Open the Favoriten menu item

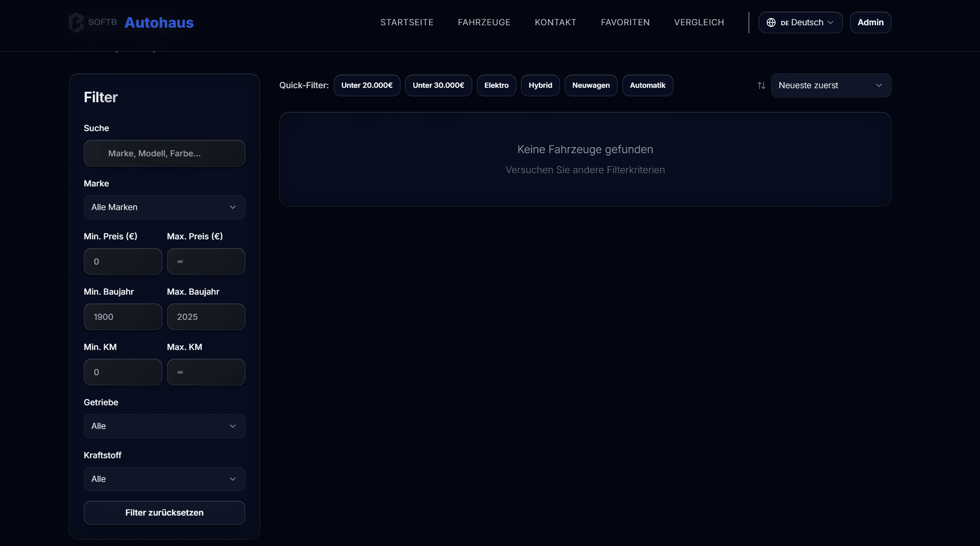point(625,22)
